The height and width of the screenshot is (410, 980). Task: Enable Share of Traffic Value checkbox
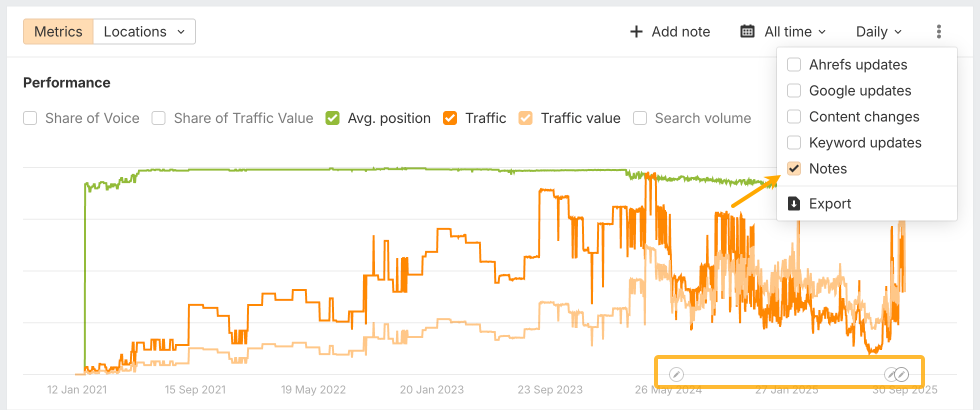click(159, 118)
